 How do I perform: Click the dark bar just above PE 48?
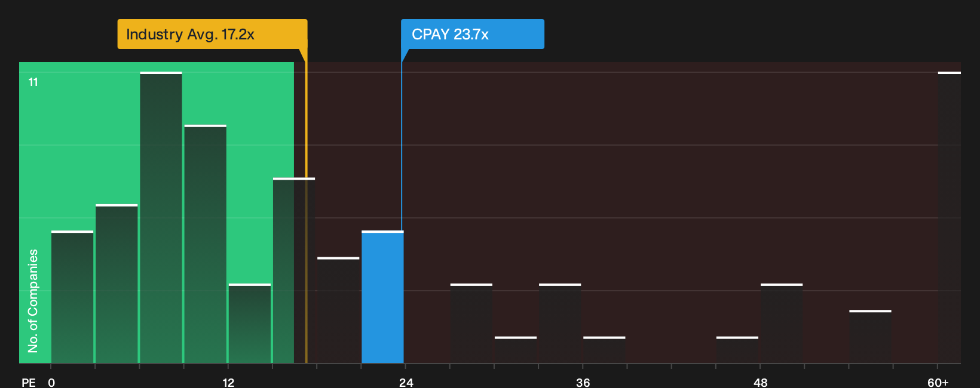click(x=782, y=324)
